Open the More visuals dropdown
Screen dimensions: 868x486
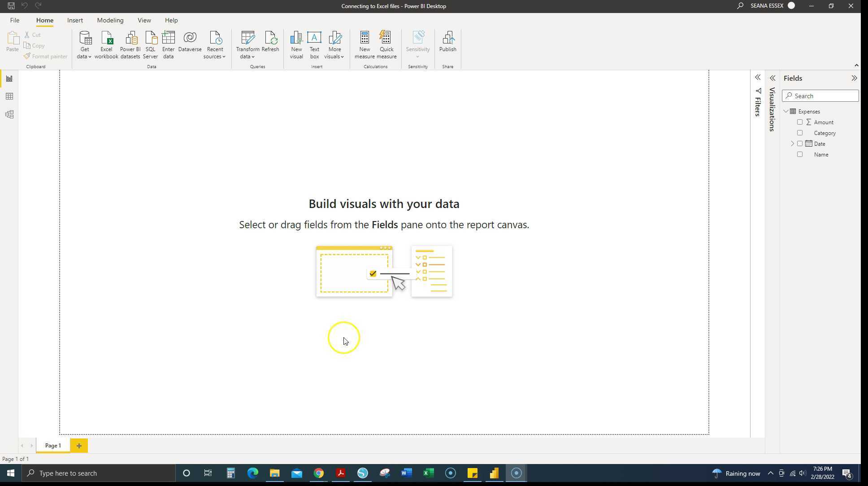tap(334, 44)
